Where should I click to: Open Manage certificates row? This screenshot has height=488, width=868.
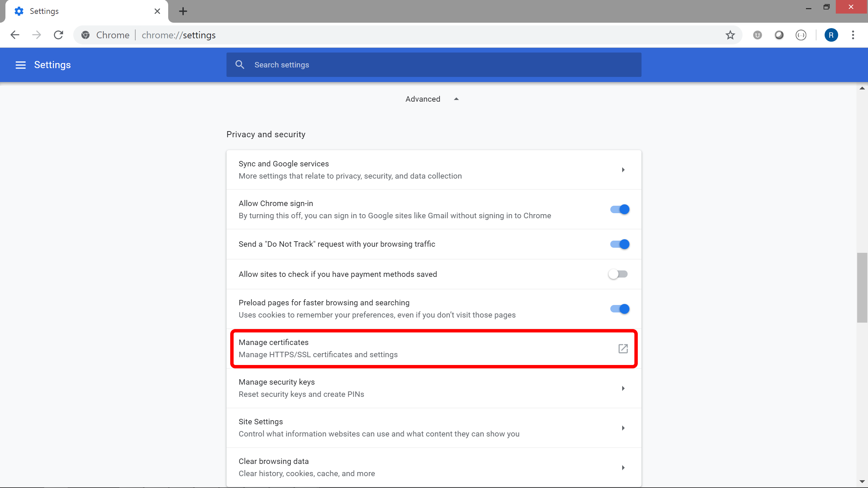[434, 348]
